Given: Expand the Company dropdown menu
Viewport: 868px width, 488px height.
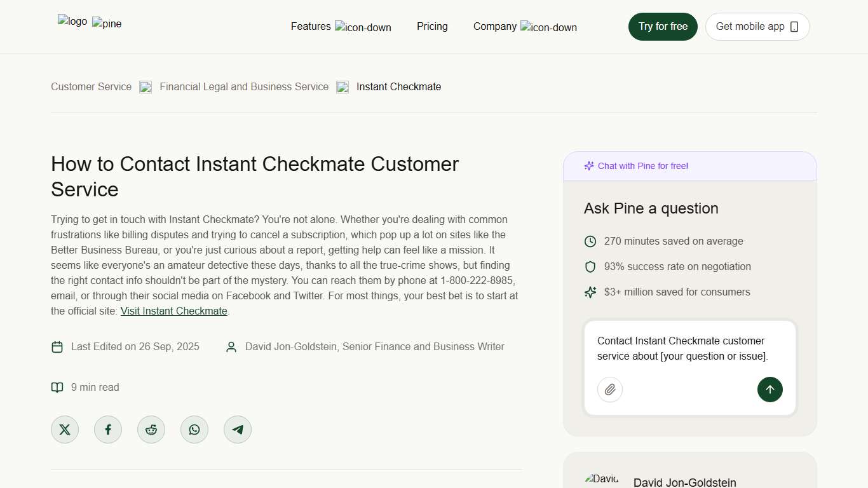Looking at the screenshot, I should [494, 26].
